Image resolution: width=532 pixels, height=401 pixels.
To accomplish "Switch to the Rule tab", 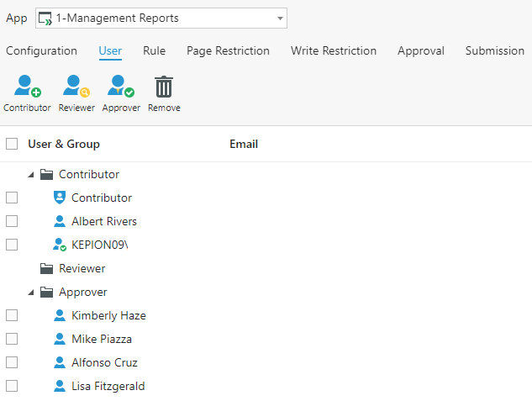I will 155,51.
